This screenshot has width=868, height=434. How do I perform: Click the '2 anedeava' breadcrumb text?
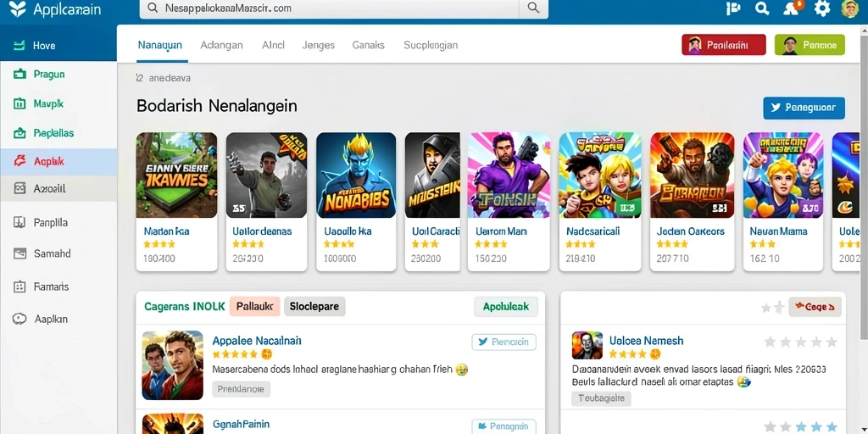coord(164,78)
